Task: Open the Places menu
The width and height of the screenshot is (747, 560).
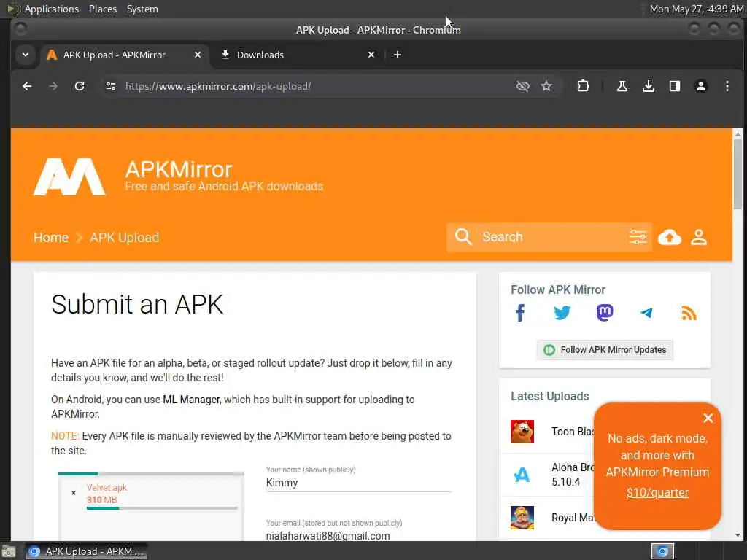Action: click(103, 9)
